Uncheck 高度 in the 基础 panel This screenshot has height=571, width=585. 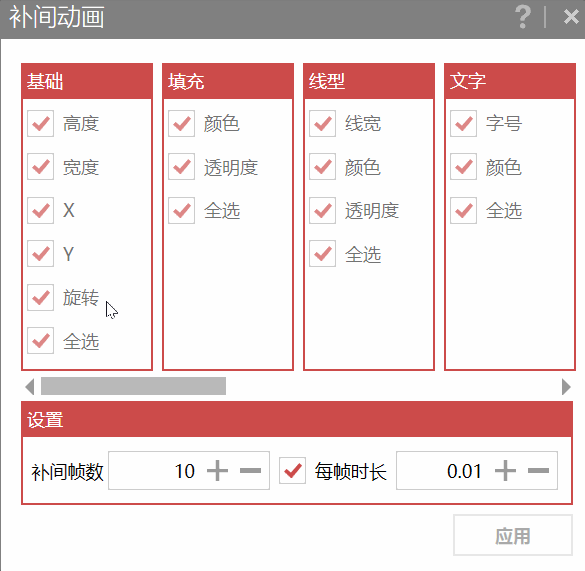click(x=41, y=124)
